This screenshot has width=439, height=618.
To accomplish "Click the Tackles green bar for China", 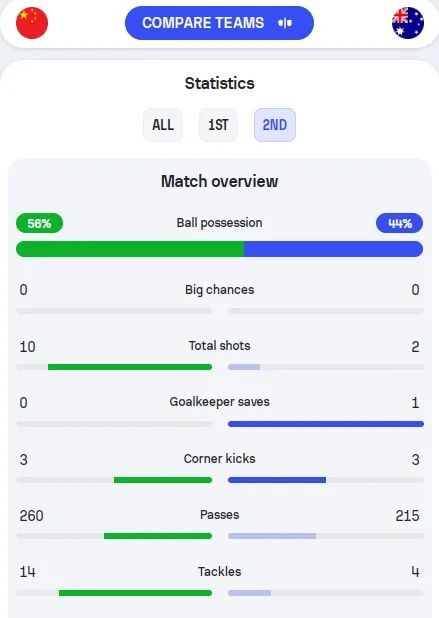I will click(x=136, y=593).
